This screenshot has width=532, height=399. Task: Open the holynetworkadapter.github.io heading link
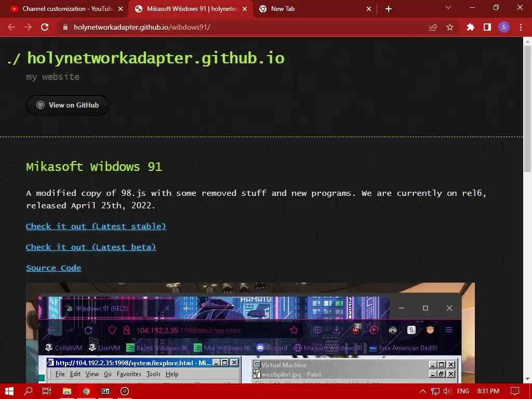155,58
